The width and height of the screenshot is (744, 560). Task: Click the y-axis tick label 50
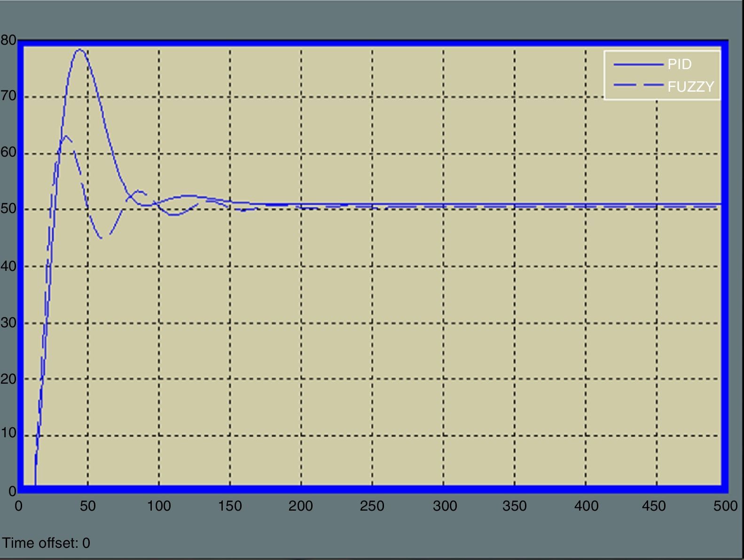tap(8, 209)
